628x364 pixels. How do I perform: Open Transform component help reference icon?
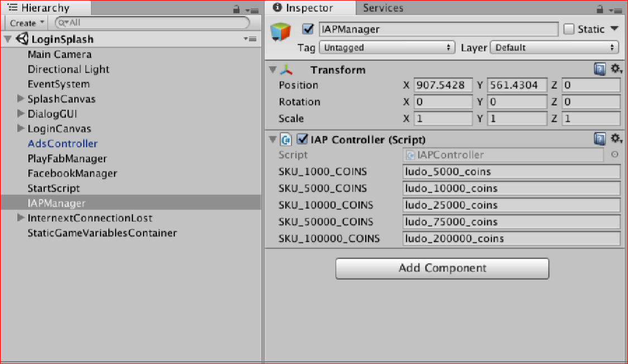point(600,69)
